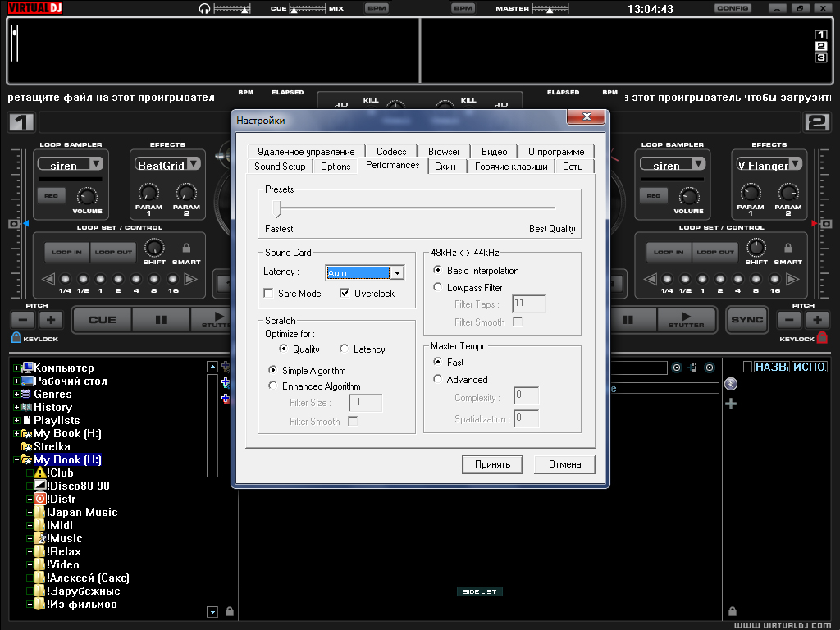The height and width of the screenshot is (630, 840).
Task: Click the lock icon below folder tree
Action: [x=230, y=611]
